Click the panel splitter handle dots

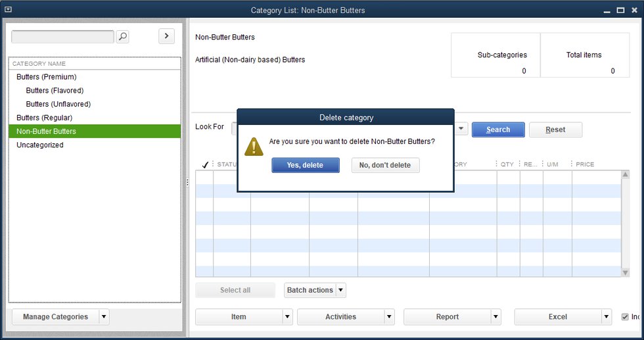coord(187,182)
